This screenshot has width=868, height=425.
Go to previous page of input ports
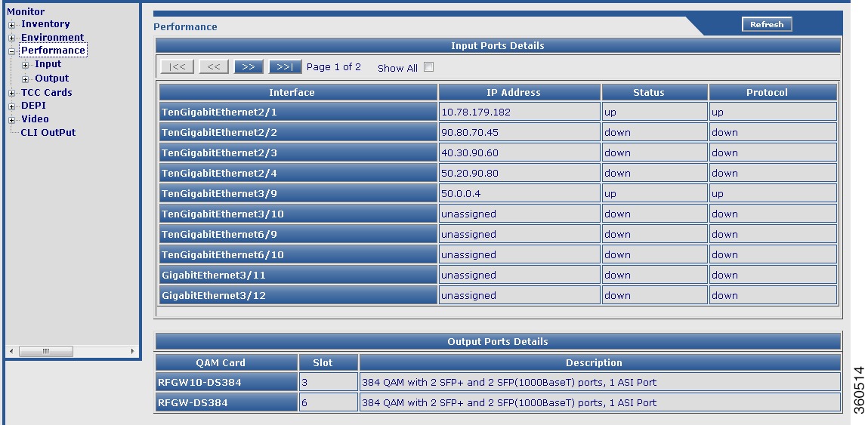pyautogui.click(x=214, y=67)
